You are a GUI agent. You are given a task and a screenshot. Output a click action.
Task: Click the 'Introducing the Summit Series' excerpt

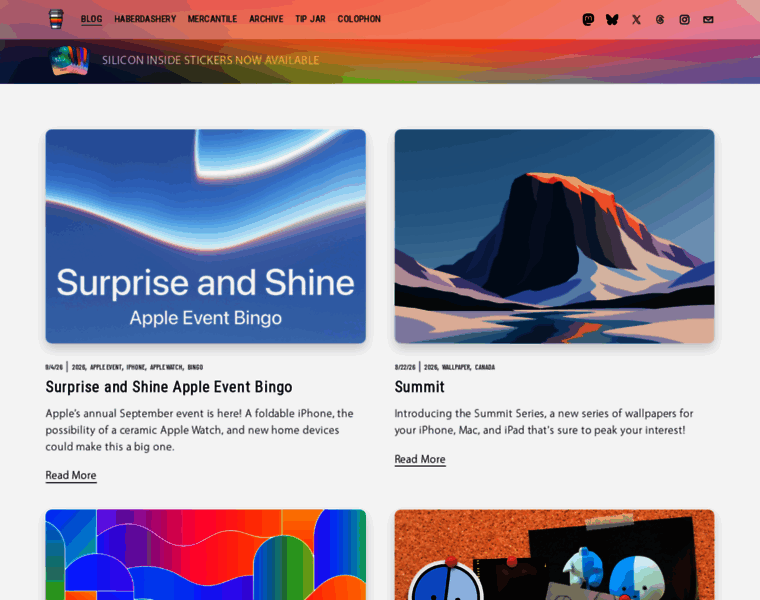pyautogui.click(x=544, y=422)
